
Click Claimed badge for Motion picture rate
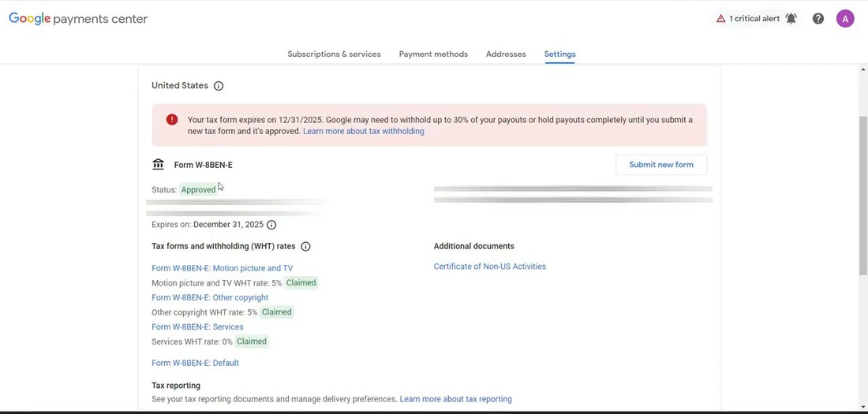[x=301, y=283]
